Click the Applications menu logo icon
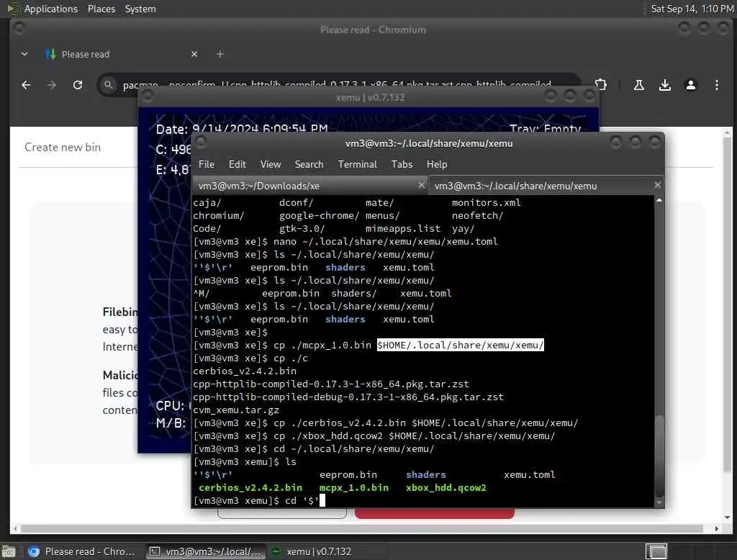This screenshot has height=560, width=737. (13, 9)
